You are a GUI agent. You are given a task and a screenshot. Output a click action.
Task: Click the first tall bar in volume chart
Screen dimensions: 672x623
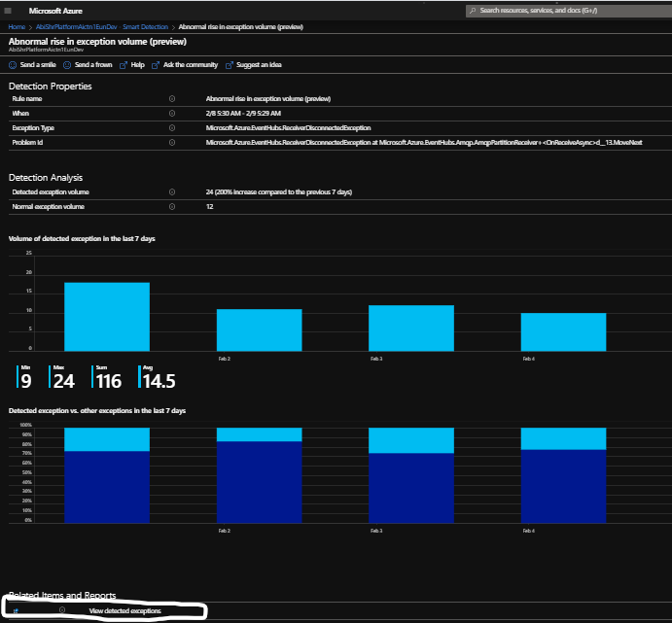107,317
